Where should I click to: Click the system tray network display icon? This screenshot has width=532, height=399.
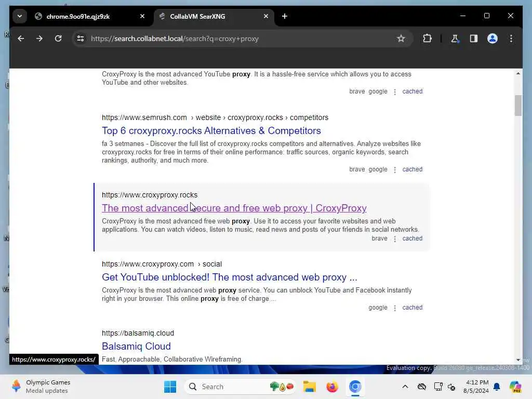point(438,387)
